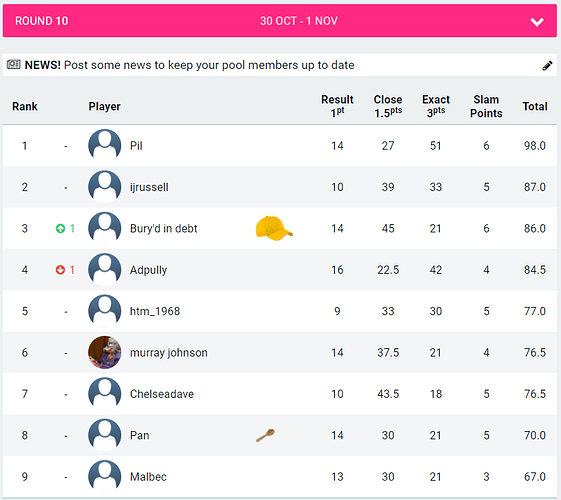
Task: Click ijrussell's avatar icon
Action: pyautogui.click(x=104, y=187)
